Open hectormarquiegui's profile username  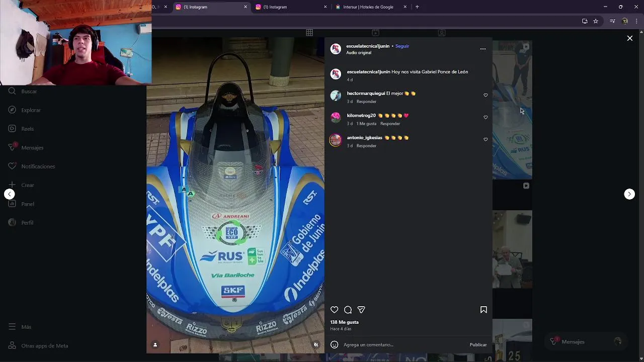[366, 94]
